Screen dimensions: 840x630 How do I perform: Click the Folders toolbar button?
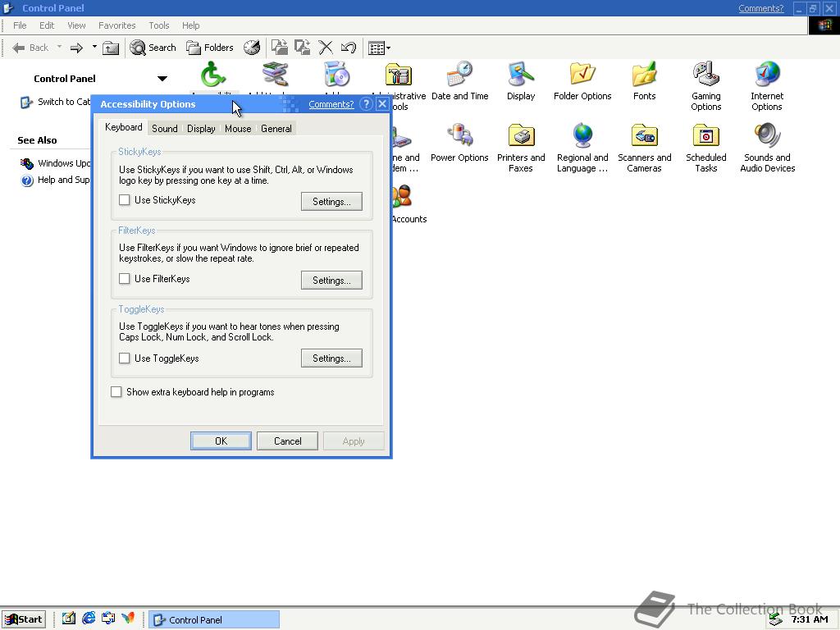pos(209,48)
